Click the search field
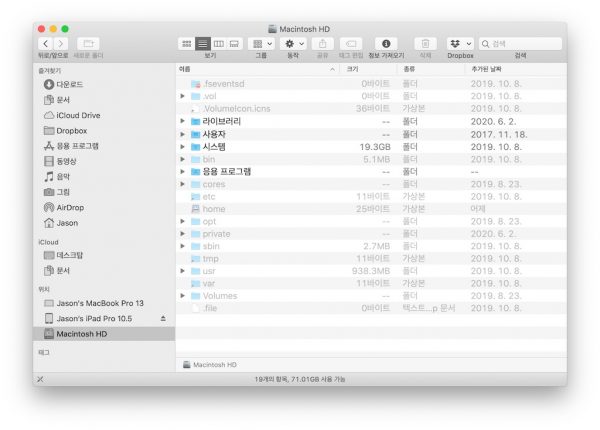The width and height of the screenshot is (600, 430). point(520,44)
